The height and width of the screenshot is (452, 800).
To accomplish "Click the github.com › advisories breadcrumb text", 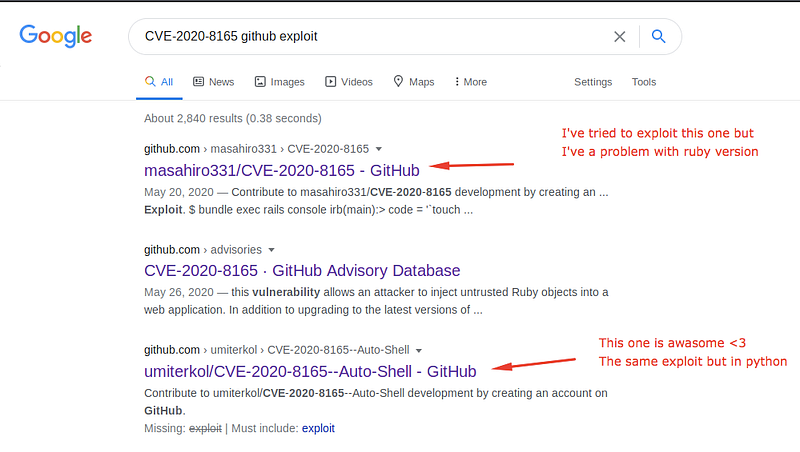I will pyautogui.click(x=203, y=250).
